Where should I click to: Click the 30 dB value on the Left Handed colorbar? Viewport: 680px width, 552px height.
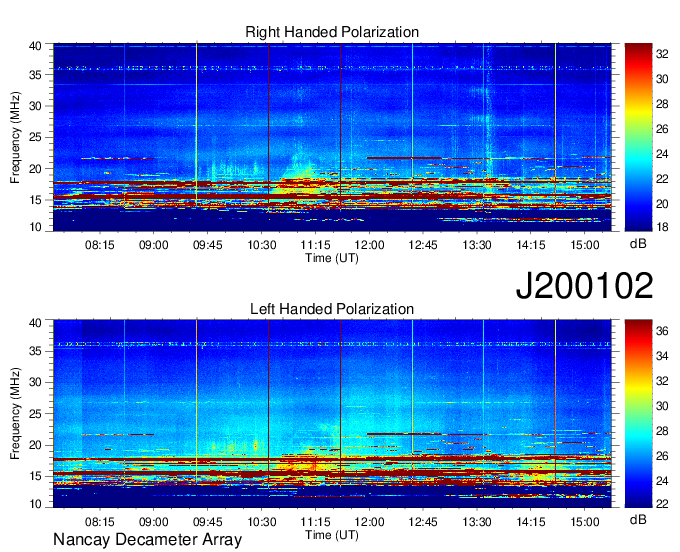(662, 406)
